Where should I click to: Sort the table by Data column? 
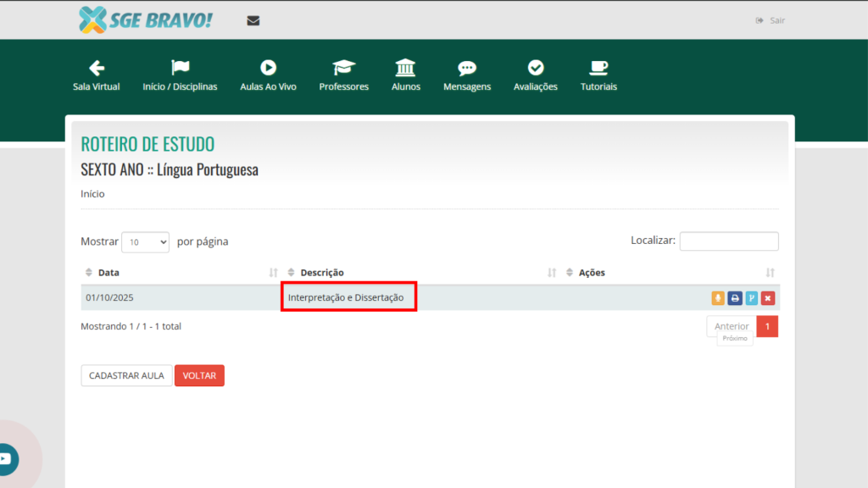click(x=108, y=273)
